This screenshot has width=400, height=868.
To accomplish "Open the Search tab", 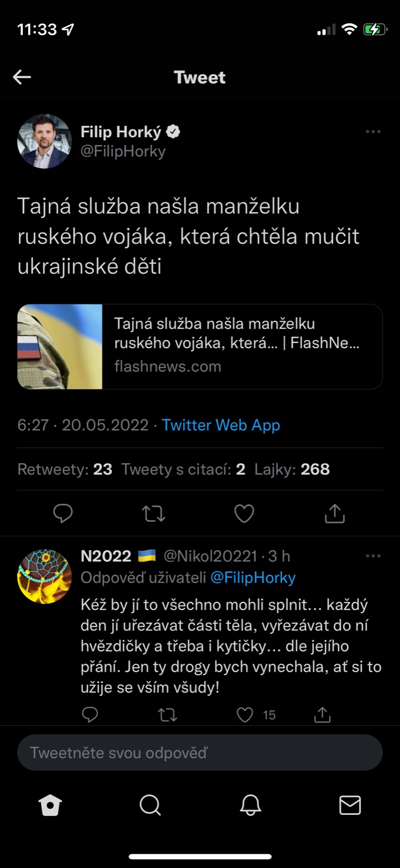I will [150, 806].
